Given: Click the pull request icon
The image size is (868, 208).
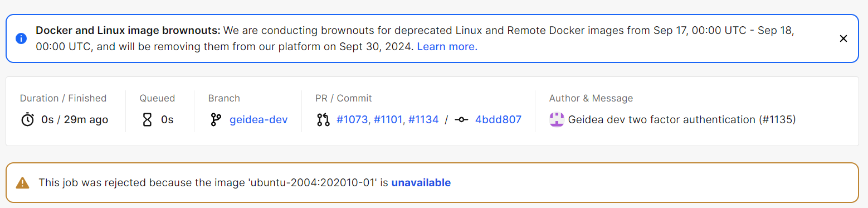Looking at the screenshot, I should point(323,119).
